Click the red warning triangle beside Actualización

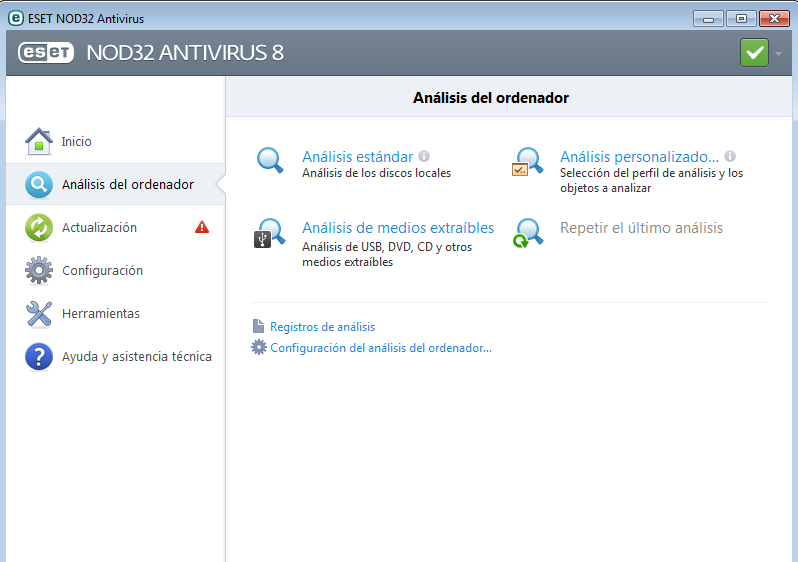click(x=202, y=228)
